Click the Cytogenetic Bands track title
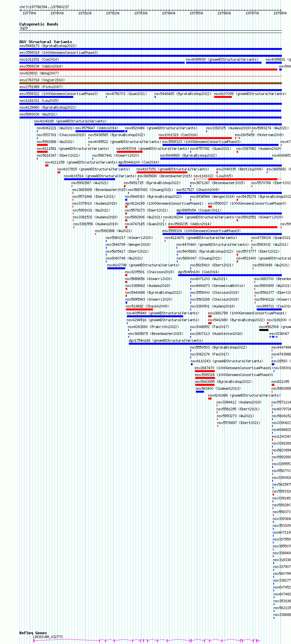291x644 pixels. pos(39,24)
